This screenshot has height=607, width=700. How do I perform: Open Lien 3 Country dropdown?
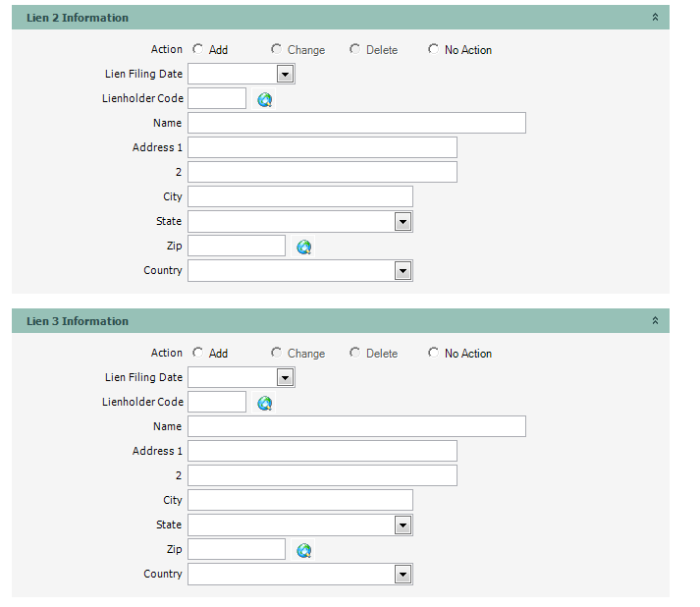click(403, 575)
